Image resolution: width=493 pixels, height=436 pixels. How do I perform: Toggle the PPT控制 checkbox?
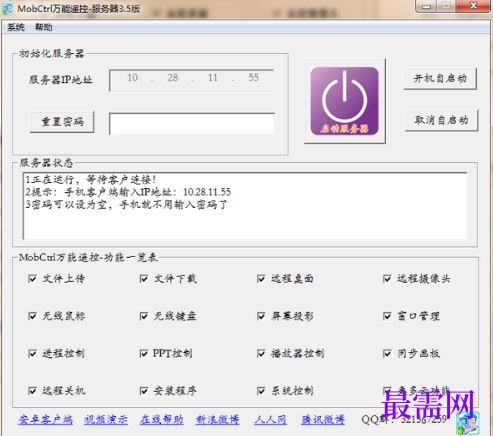[x=144, y=353]
